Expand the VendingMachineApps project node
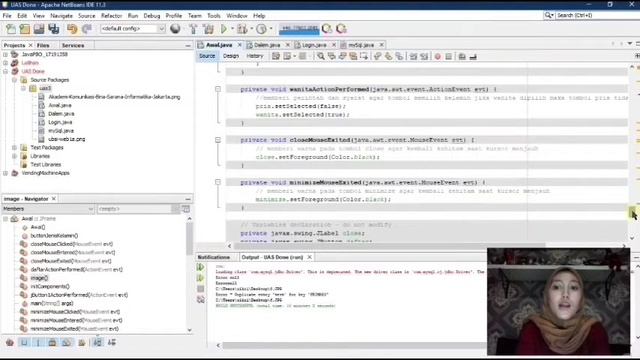This screenshot has width=640, height=360. click(x=6, y=173)
